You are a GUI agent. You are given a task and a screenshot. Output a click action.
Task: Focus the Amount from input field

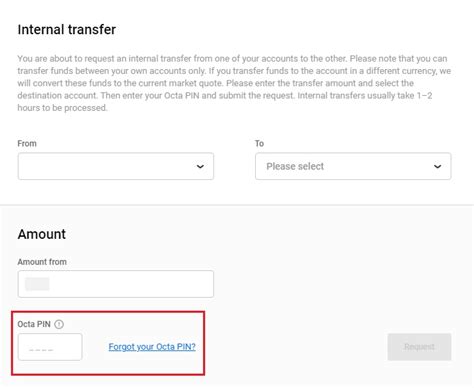click(x=116, y=284)
